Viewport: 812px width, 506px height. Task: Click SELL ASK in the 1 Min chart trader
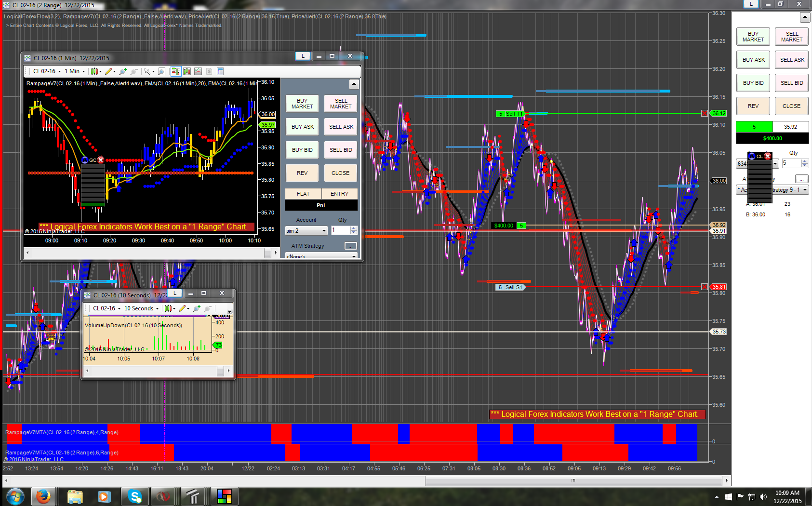(341, 127)
